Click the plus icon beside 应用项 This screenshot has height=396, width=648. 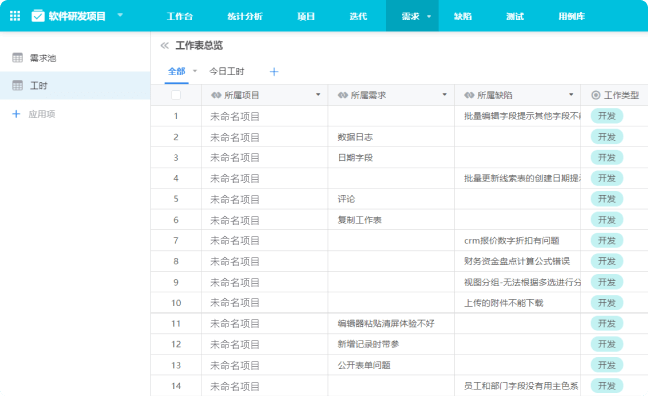click(x=16, y=114)
